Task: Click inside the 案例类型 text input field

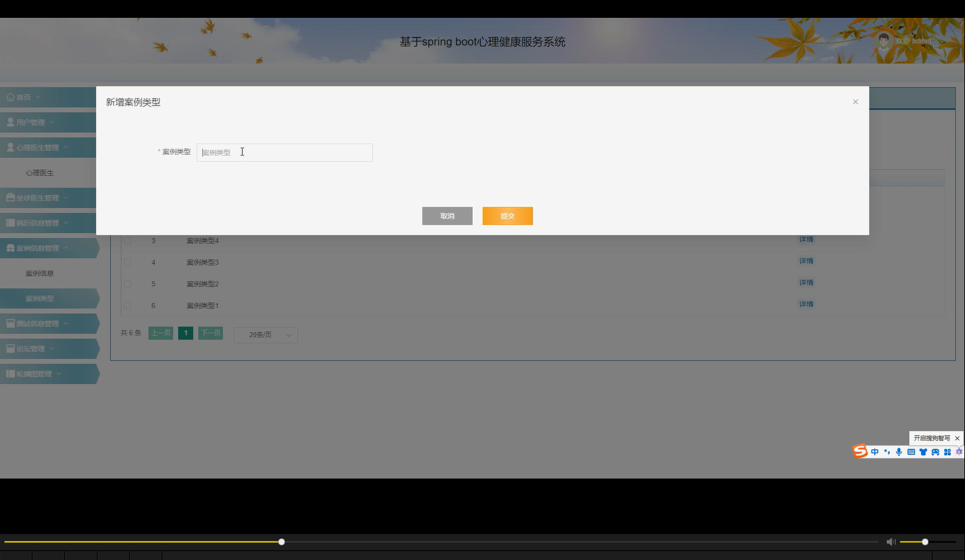Action: point(285,152)
